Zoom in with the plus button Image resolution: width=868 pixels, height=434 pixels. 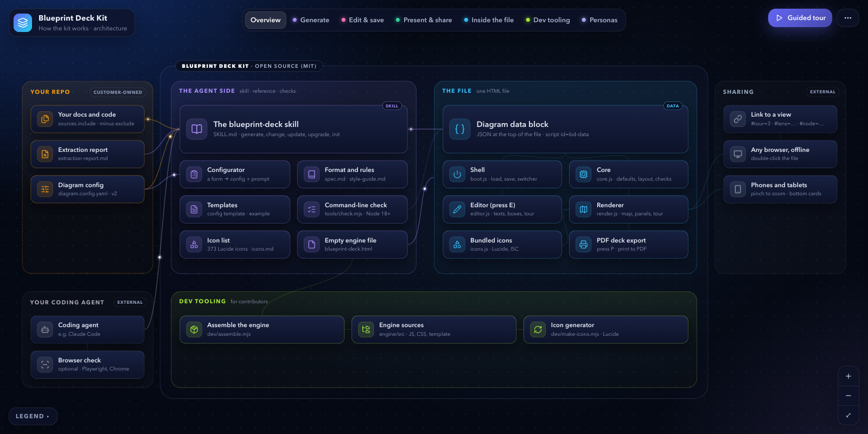click(848, 376)
